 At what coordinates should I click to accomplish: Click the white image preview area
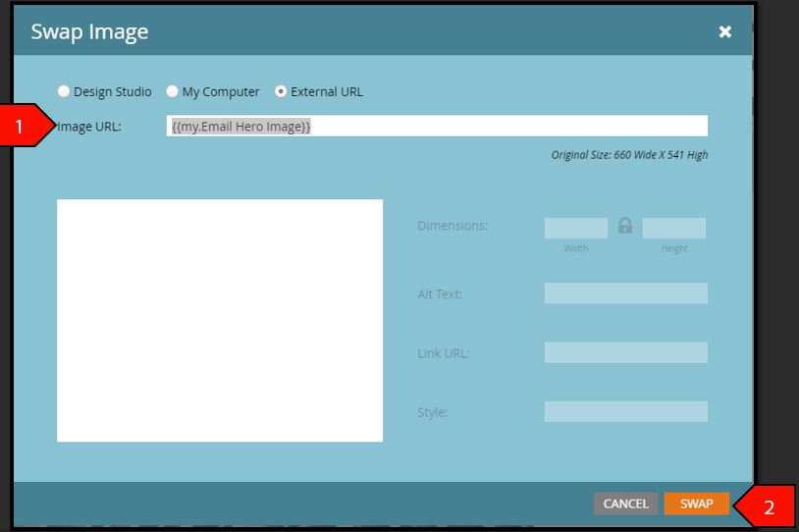pyautogui.click(x=220, y=321)
